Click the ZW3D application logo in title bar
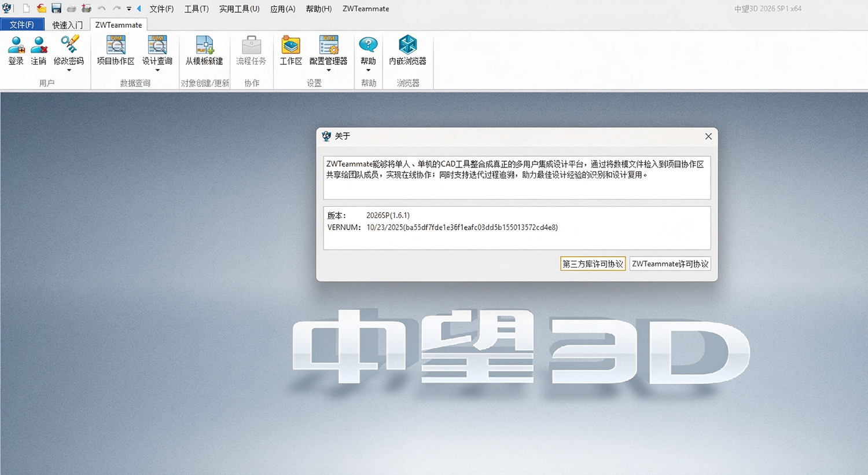The image size is (868, 475). (x=7, y=9)
